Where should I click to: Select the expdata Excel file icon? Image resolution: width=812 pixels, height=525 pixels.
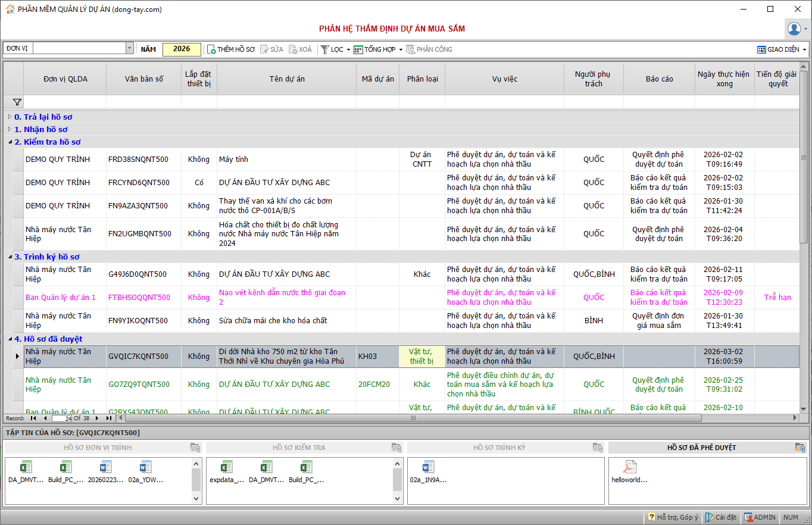point(226,467)
